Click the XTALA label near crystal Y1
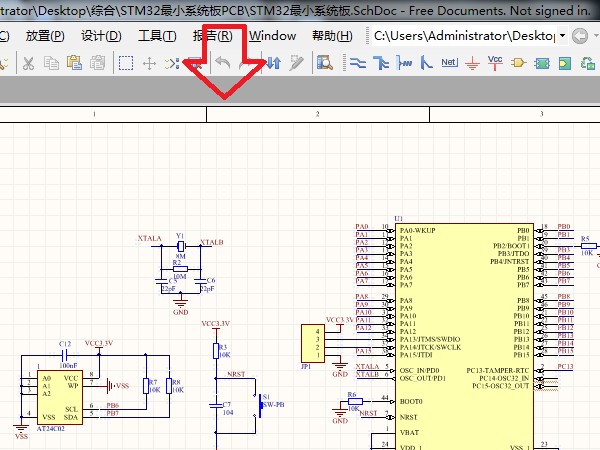The image size is (600, 450). 150,238
